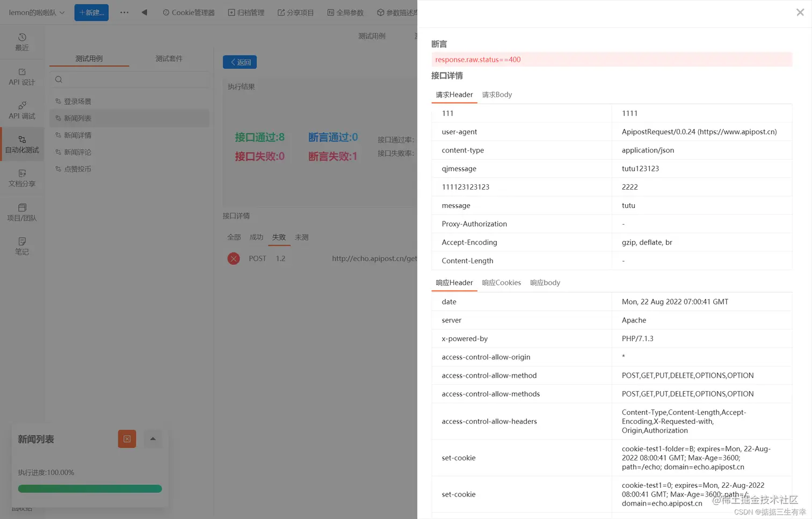Click the message header name
Image resolution: width=812 pixels, height=519 pixels.
(x=456, y=205)
